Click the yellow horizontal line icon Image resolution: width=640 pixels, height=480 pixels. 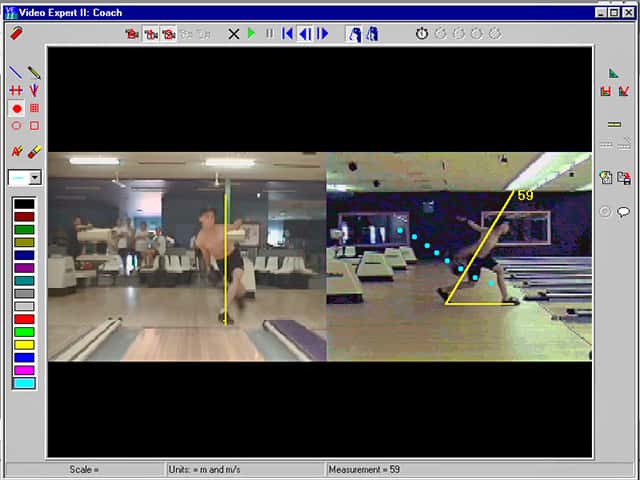(x=614, y=124)
